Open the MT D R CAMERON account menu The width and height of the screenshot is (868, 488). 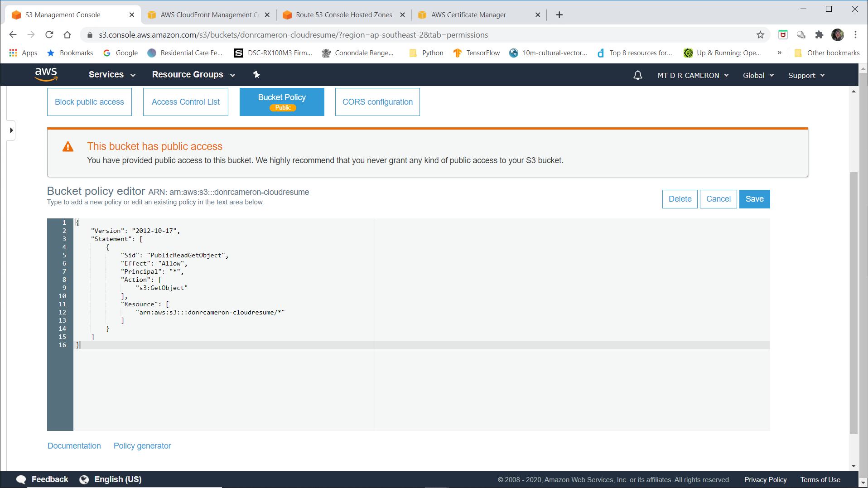[693, 76]
